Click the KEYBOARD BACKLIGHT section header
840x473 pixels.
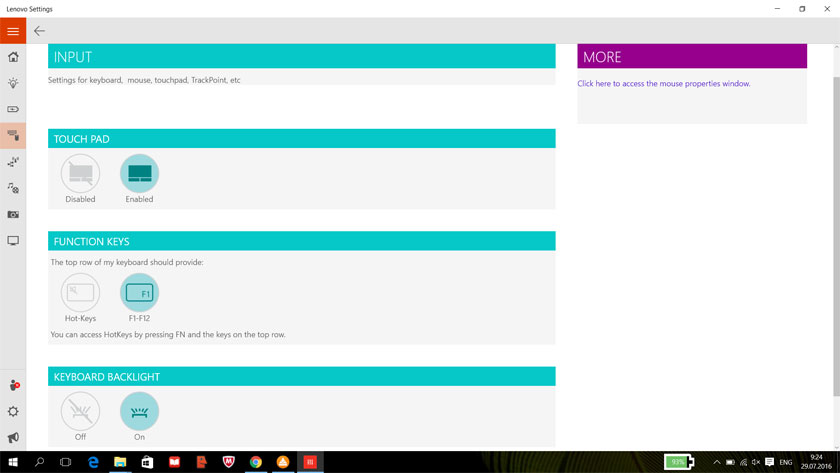tap(302, 377)
